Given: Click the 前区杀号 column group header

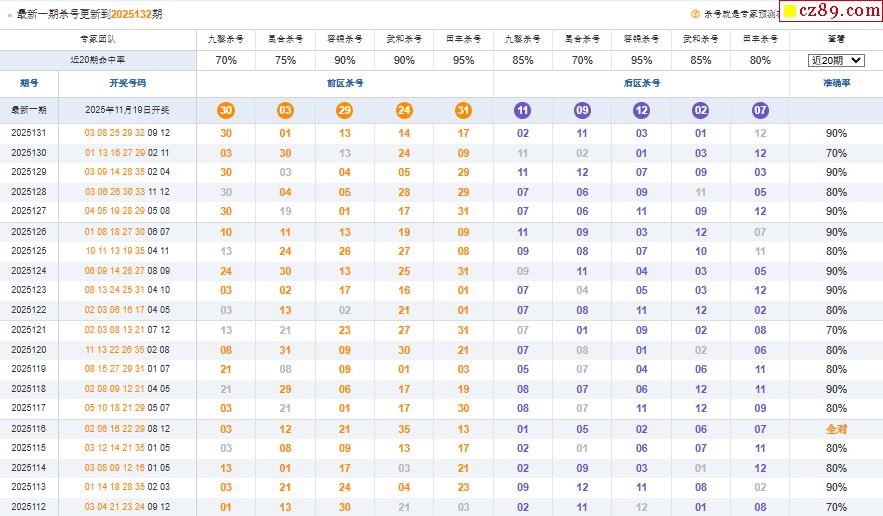Looking at the screenshot, I should point(344,84).
